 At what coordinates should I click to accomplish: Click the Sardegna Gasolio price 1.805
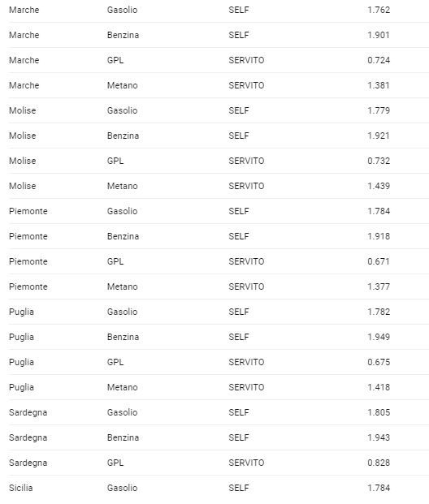(379, 412)
